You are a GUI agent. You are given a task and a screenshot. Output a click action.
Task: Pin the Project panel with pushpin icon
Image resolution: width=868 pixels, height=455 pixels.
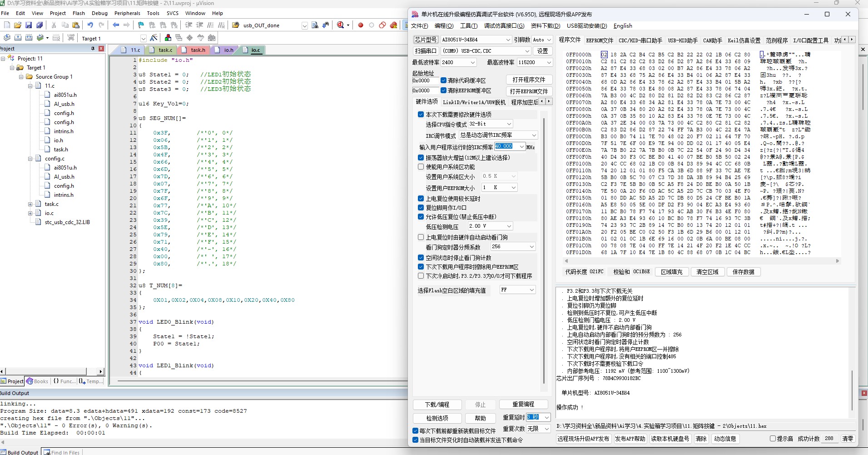(x=93, y=49)
